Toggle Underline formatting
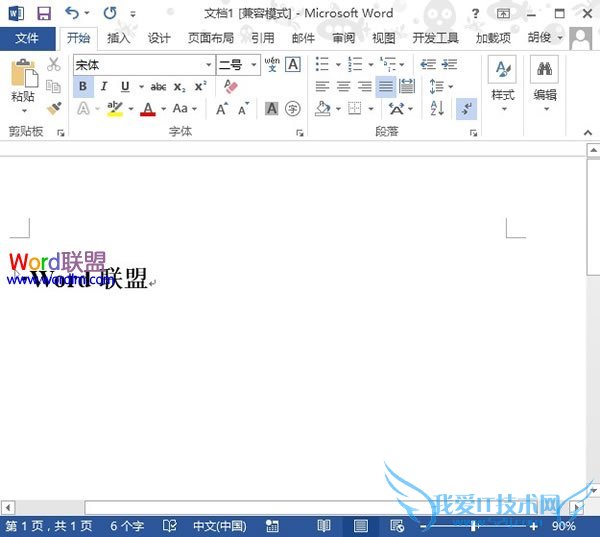 [x=125, y=87]
